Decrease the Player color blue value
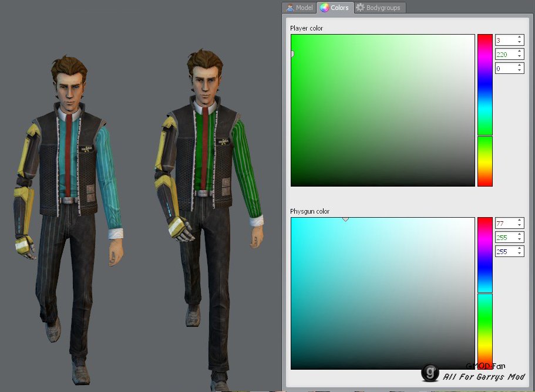The image size is (535, 392). [519, 71]
